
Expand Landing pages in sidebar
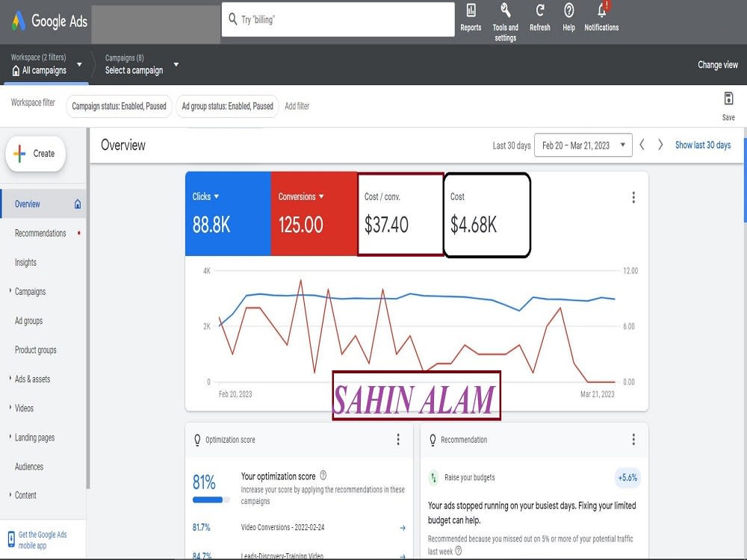pos(10,436)
